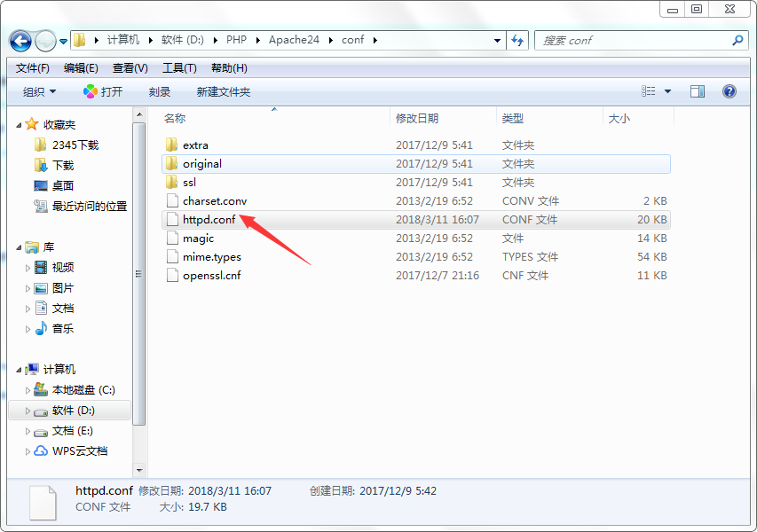Click the 54 KB size cell
The height and width of the screenshot is (532, 757).
tap(651, 256)
